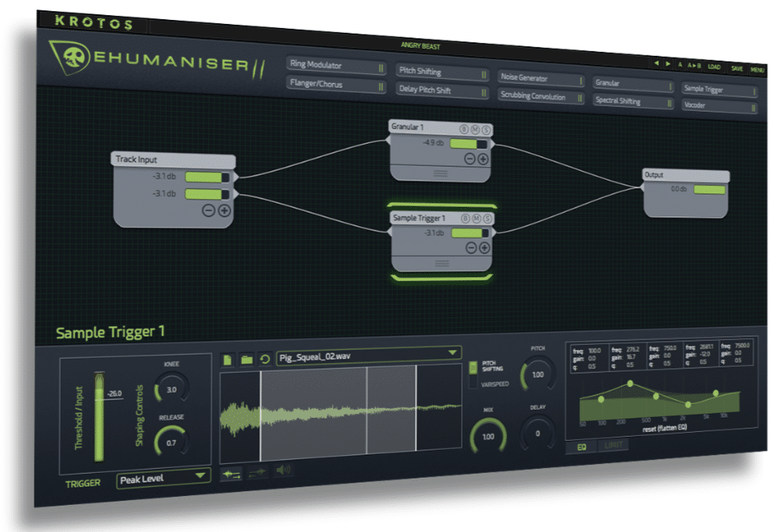Viewport: 778px width, 532px height.
Task: Add a Ring Modulator module
Action: tap(336, 66)
